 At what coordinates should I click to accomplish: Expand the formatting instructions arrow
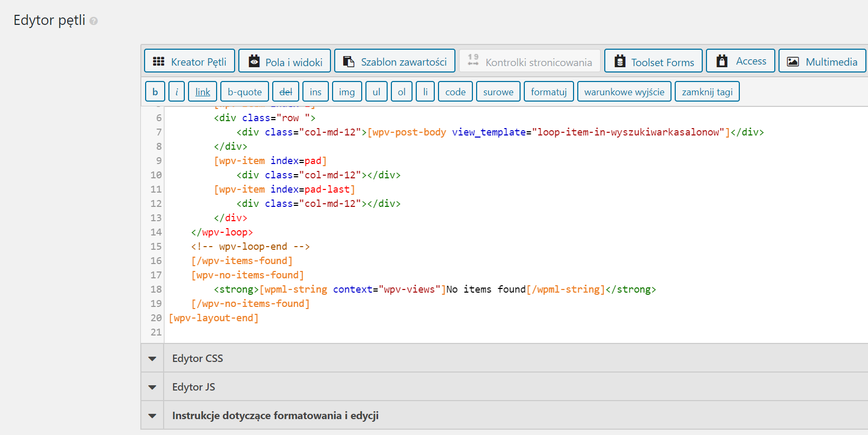[x=153, y=416]
